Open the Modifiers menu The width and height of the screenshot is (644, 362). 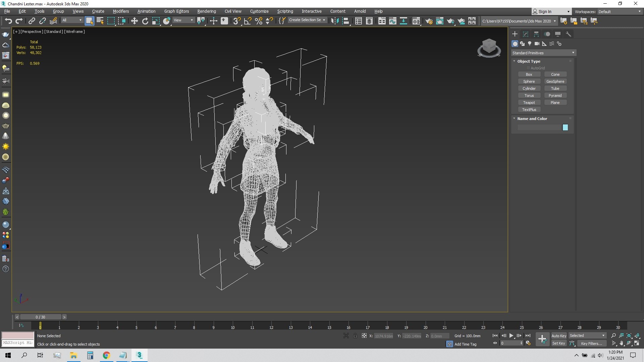(121, 11)
